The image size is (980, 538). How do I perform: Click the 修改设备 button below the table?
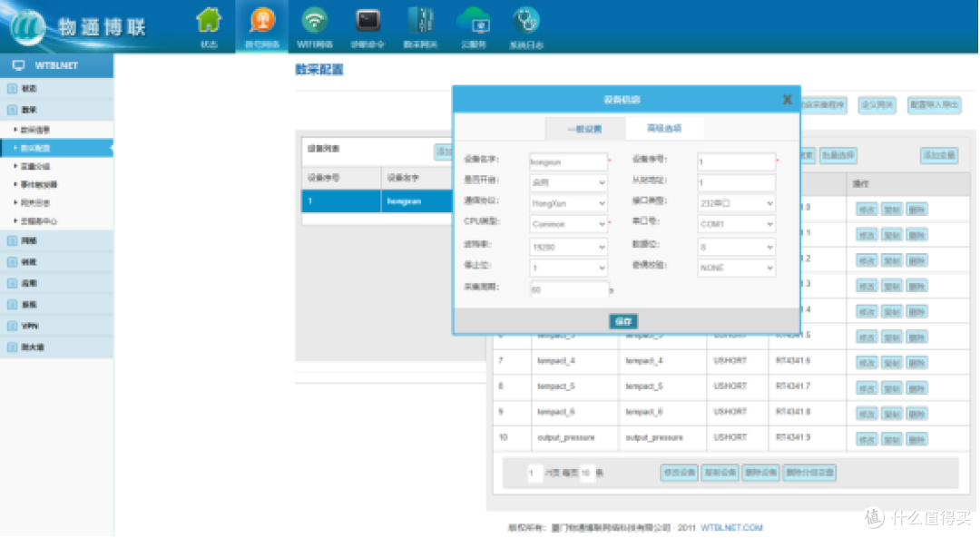[679, 473]
